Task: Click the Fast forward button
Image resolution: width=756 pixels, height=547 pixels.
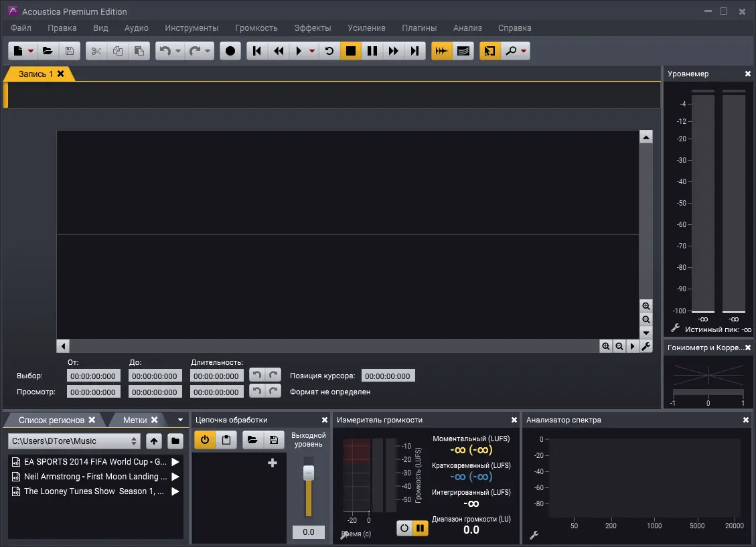Action: tap(394, 51)
